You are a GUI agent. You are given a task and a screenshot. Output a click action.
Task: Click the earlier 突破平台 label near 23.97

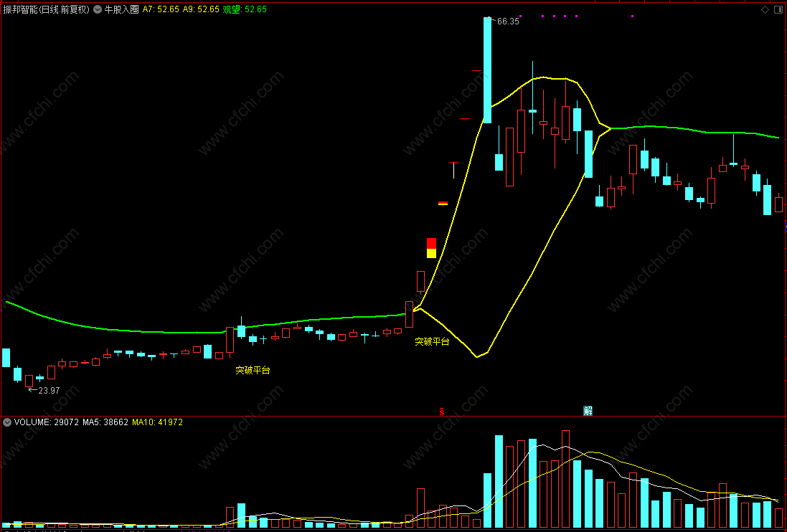pos(253,371)
